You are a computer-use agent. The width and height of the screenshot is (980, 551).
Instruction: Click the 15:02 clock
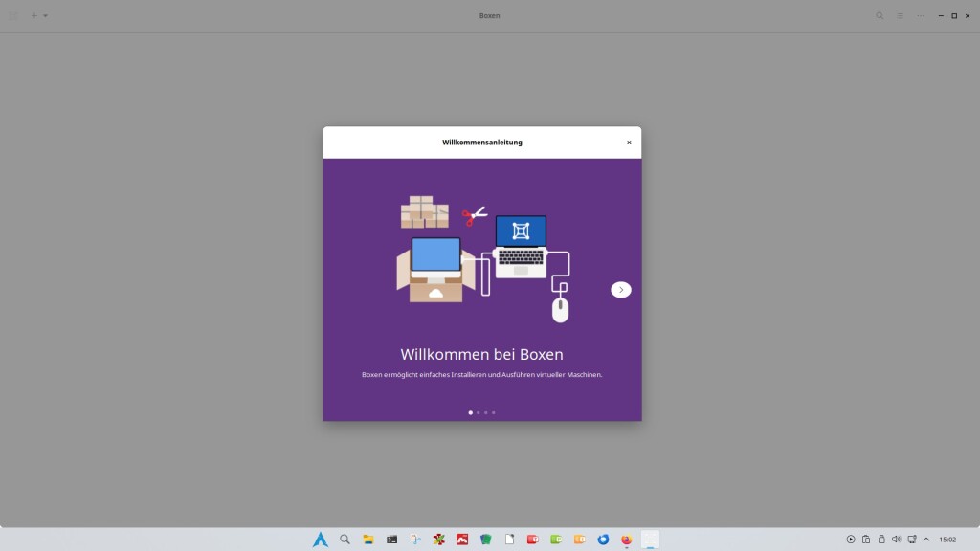(947, 540)
